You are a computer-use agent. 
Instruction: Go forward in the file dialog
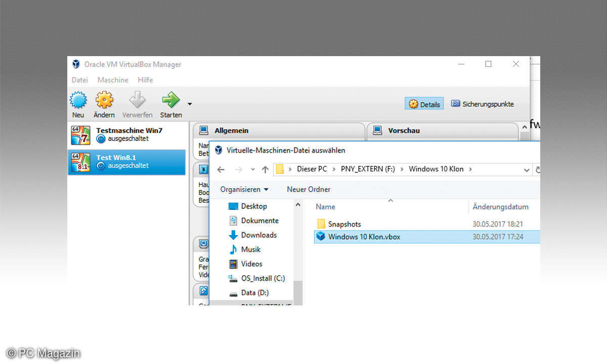[239, 169]
